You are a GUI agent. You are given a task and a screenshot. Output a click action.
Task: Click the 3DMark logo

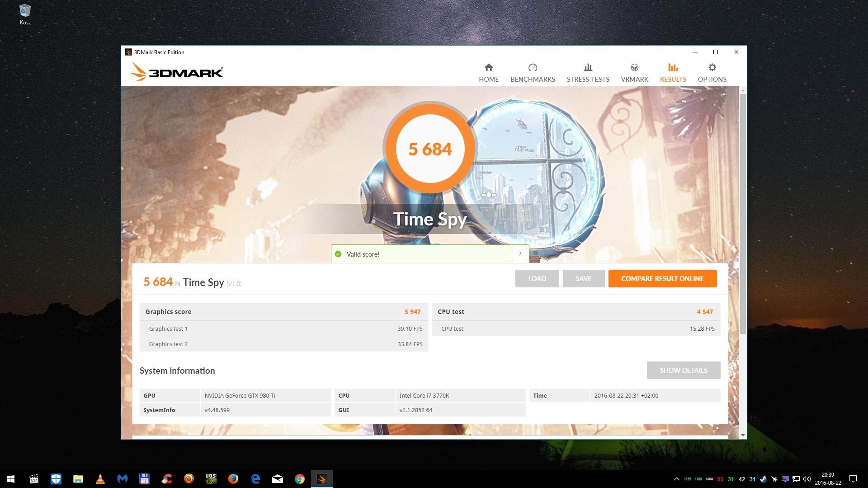click(176, 72)
